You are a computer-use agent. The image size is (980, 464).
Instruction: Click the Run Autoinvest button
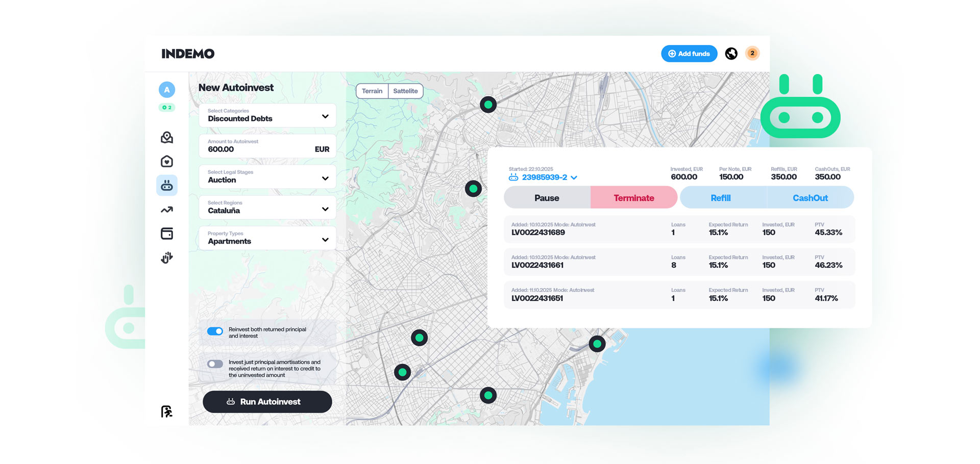click(267, 402)
